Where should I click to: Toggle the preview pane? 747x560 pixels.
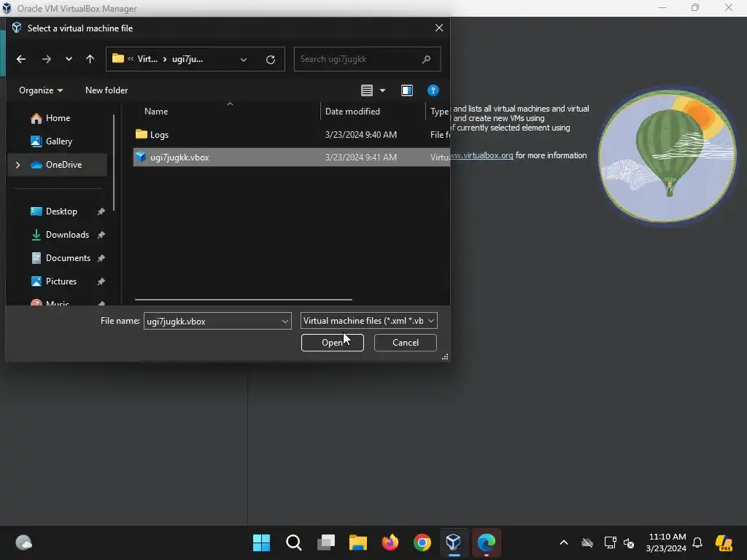(x=407, y=90)
